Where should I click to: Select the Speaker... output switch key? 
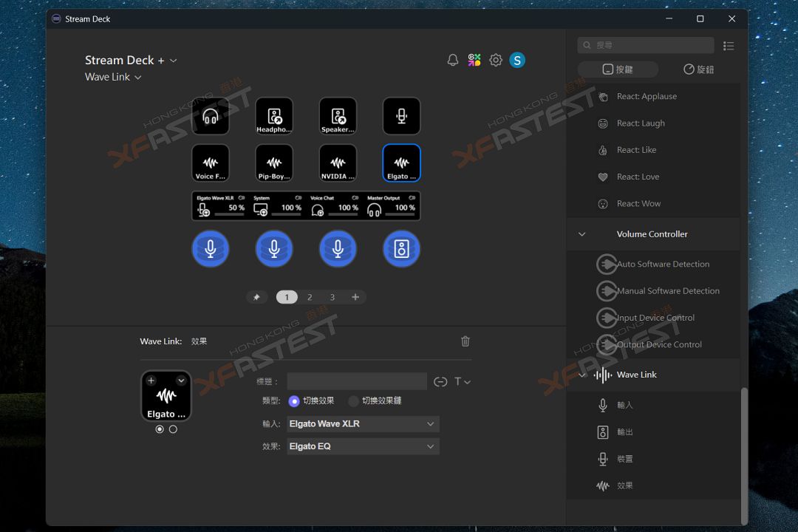click(x=338, y=116)
